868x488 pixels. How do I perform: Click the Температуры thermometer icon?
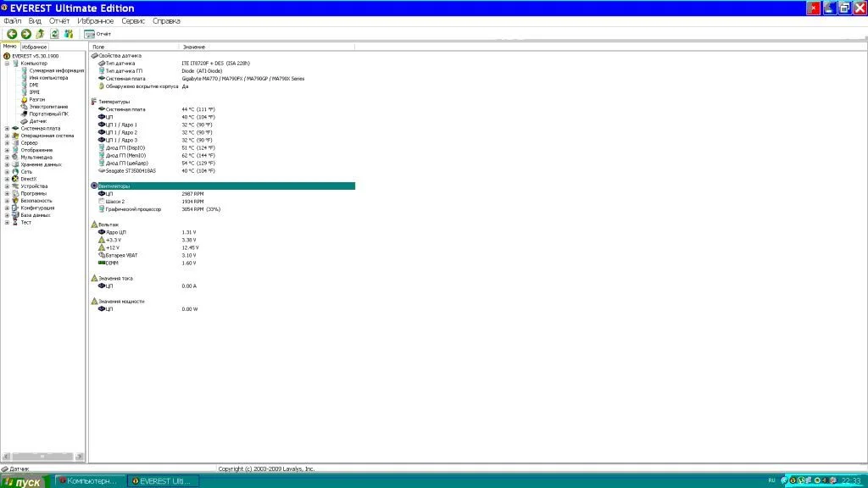coord(94,102)
